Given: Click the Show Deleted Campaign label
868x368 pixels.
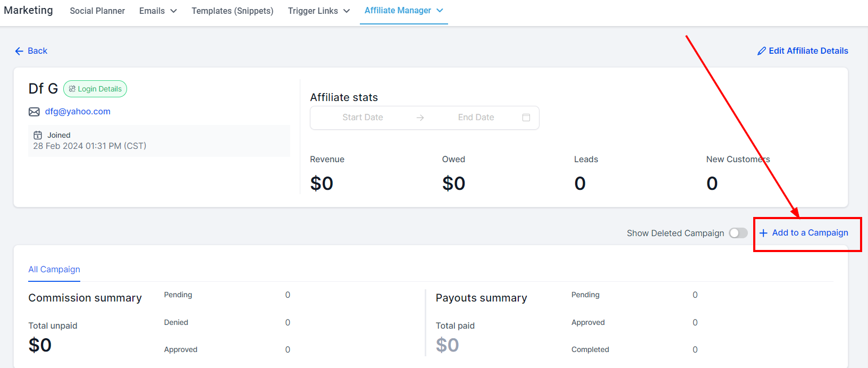Looking at the screenshot, I should tap(675, 233).
